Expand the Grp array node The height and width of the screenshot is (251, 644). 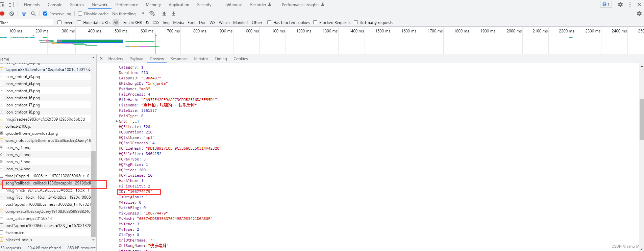[117, 121]
